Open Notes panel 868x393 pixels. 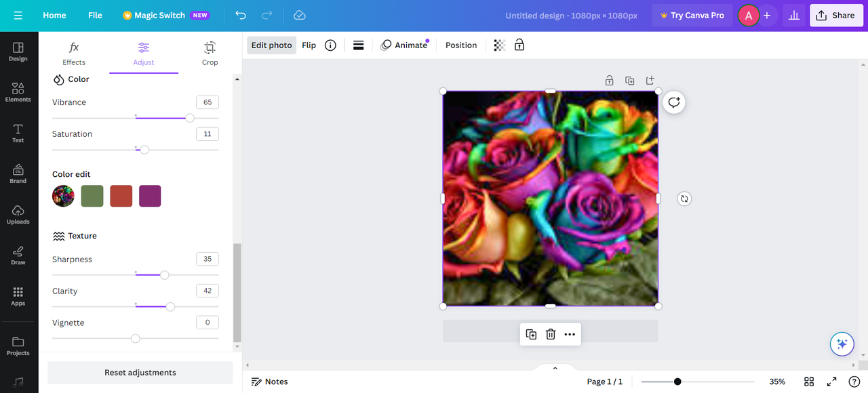270,381
